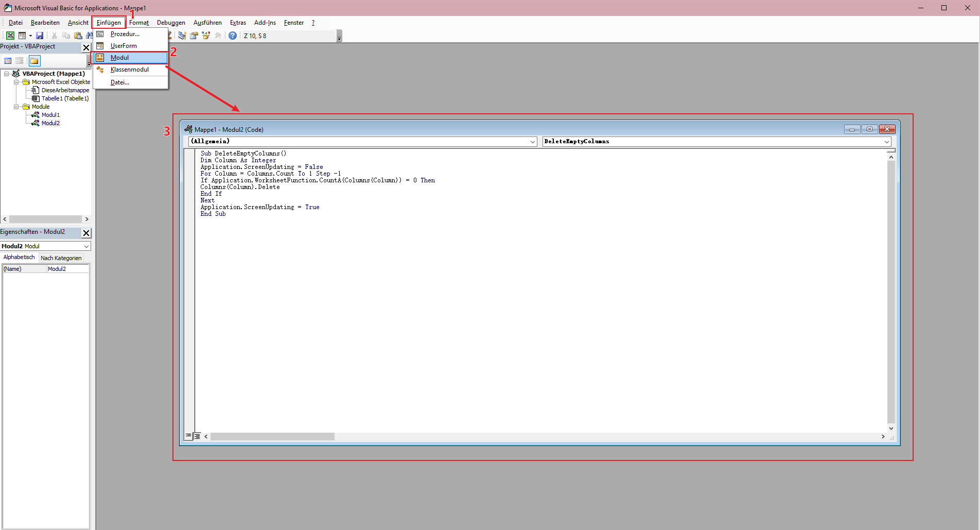Open the Ansicht menu
Image resolution: width=980 pixels, height=530 pixels.
[x=78, y=23]
